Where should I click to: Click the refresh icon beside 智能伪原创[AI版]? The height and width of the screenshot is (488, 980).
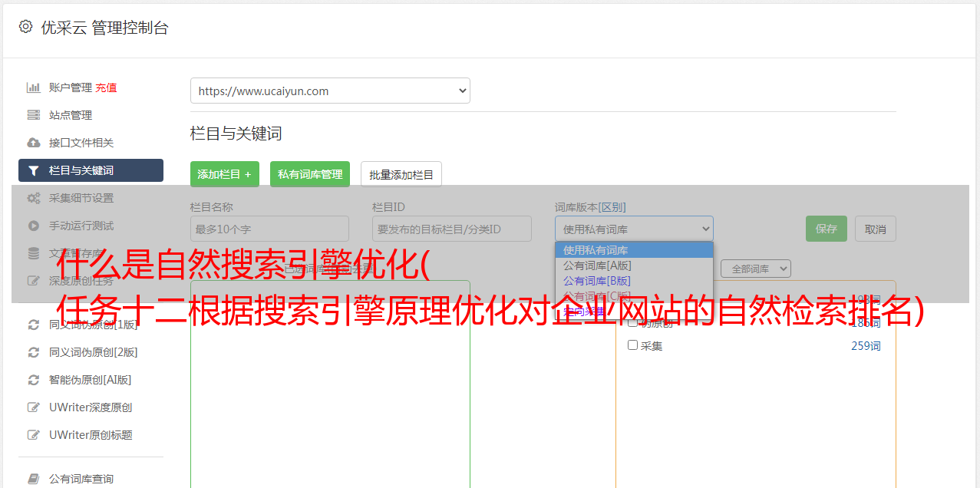[34, 380]
